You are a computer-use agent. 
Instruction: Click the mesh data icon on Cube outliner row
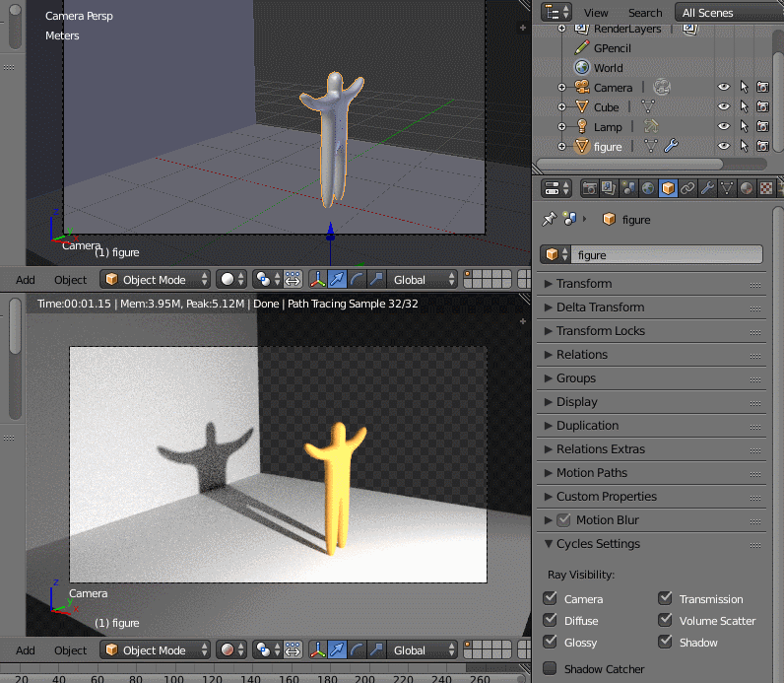648,106
